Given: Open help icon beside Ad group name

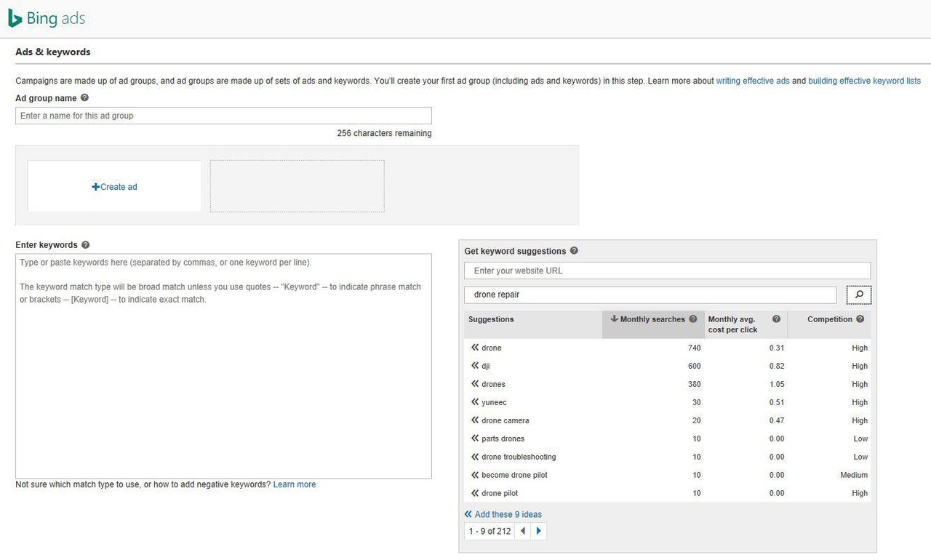Looking at the screenshot, I should tap(84, 97).
